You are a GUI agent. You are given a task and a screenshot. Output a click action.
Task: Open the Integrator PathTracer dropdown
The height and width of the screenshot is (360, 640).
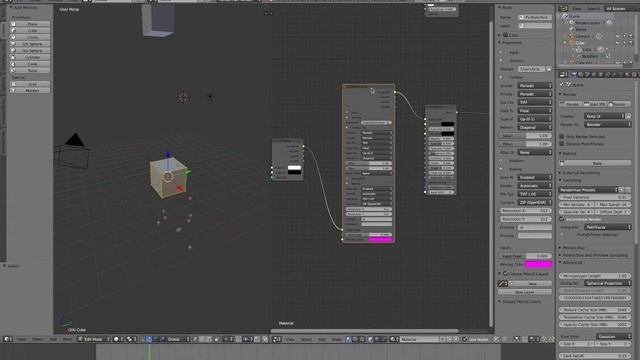click(607, 227)
